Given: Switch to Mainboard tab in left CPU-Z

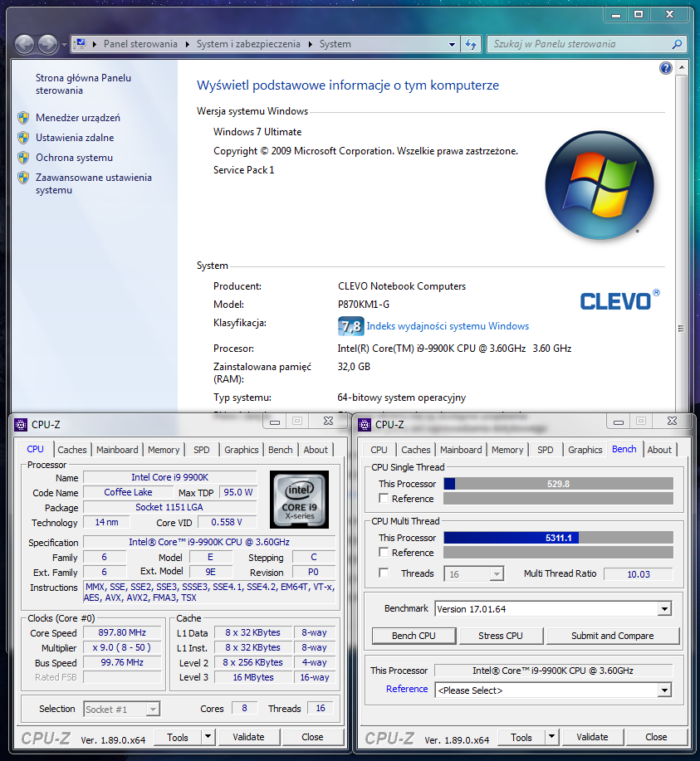Looking at the screenshot, I should pyautogui.click(x=117, y=450).
